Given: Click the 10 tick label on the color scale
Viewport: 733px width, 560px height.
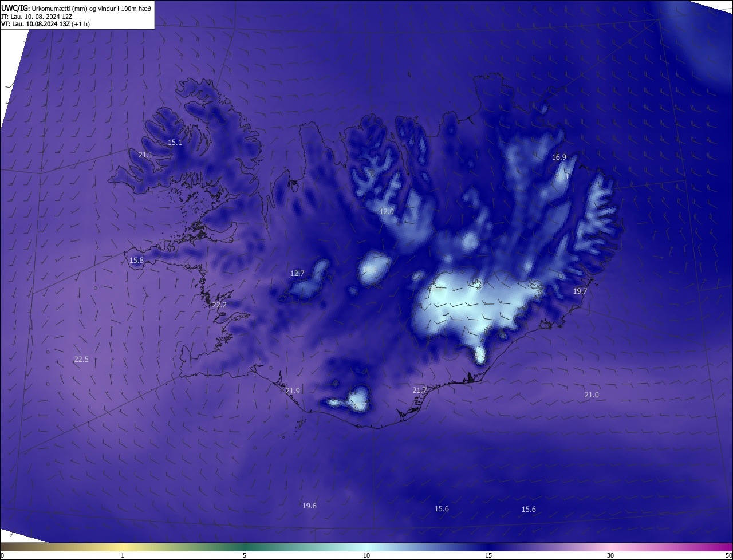Looking at the screenshot, I should click(366, 556).
